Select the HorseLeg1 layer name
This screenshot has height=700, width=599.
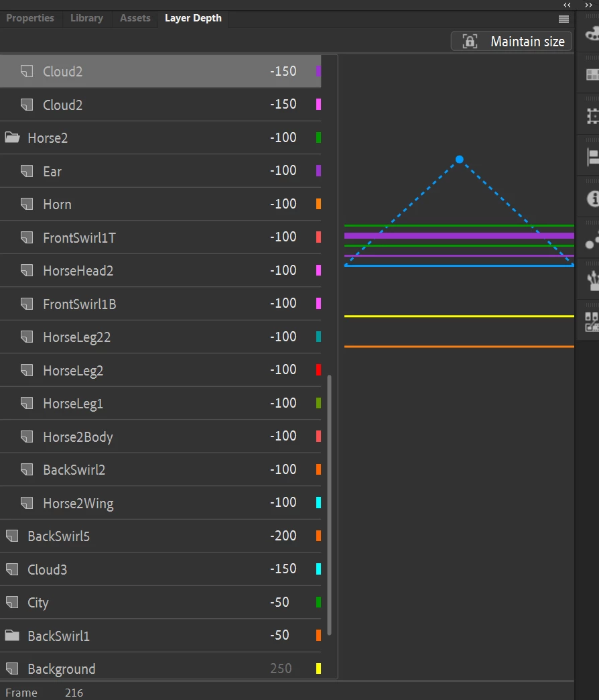73,404
